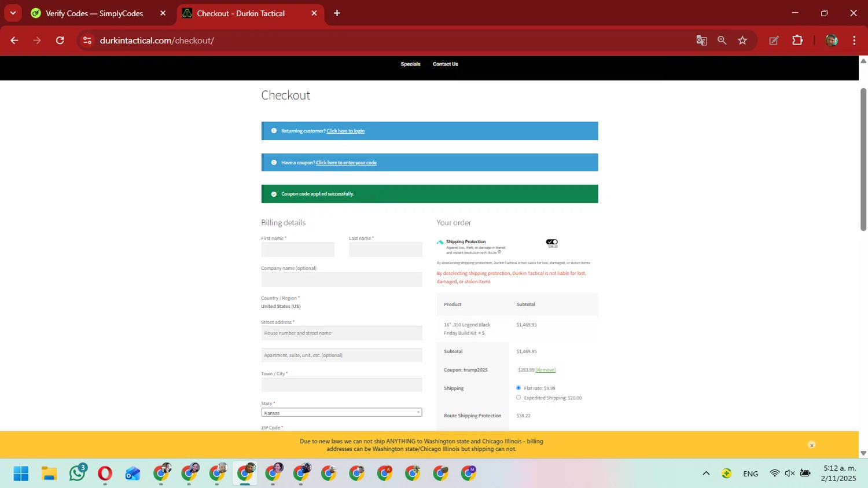
Task: Click the First name field
Action: 297,249
